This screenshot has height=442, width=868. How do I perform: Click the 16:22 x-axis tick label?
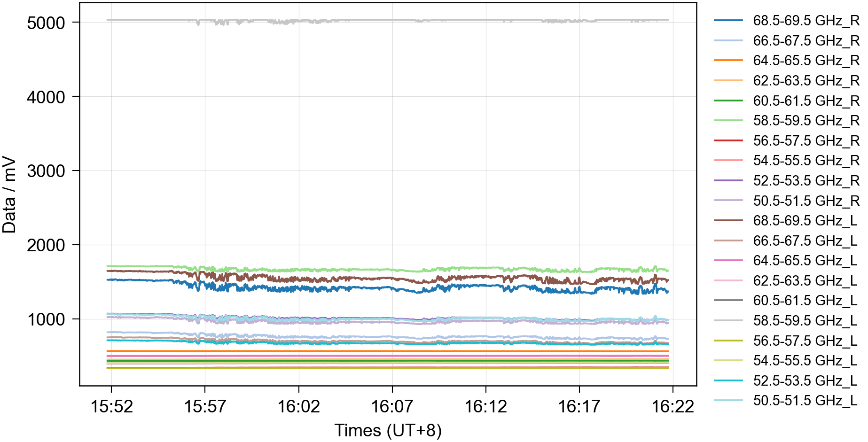pos(673,406)
